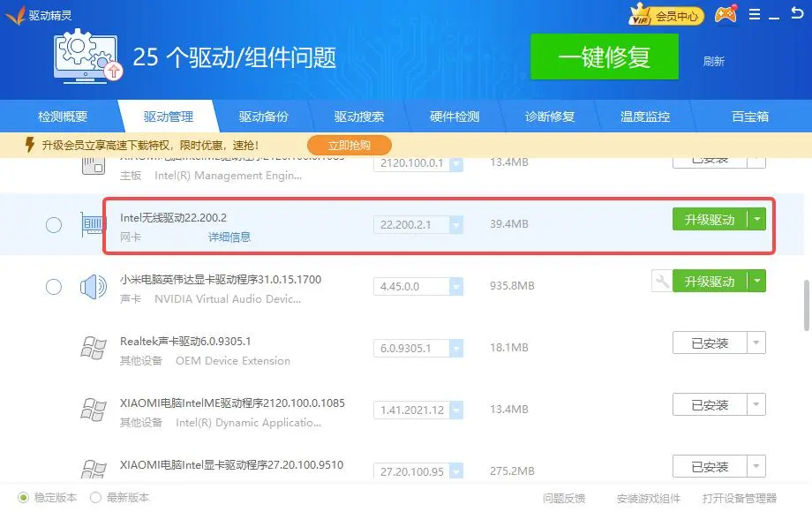Viewport: 812px width, 512px height.
Task: Select the radio button for the NVIDIA audio driver
Action: (54, 286)
